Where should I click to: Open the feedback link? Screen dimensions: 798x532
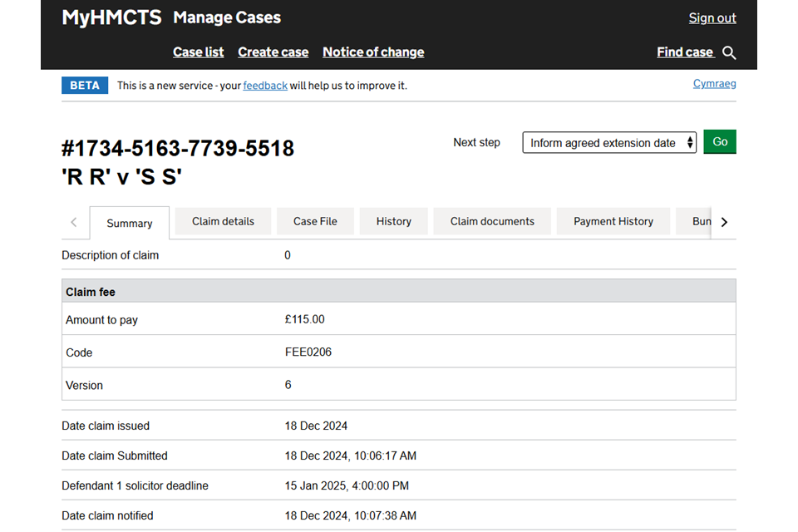(265, 86)
